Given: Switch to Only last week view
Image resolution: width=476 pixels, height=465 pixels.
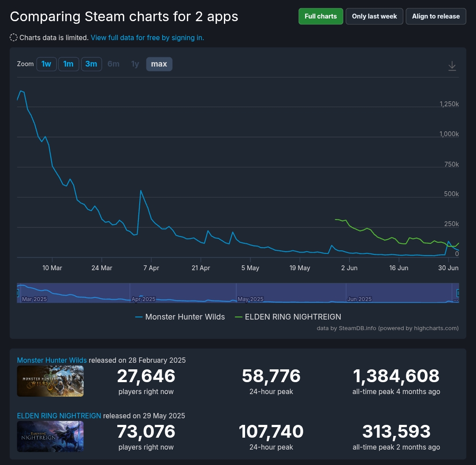Looking at the screenshot, I should tap(374, 16).
